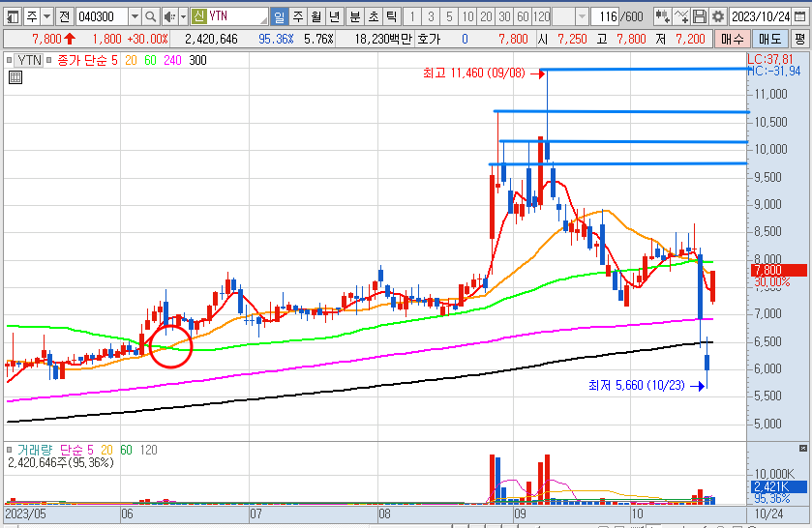Toggle the 종가 단순 moving average marker
This screenshot has height=528, width=812.
pyautogui.click(x=49, y=61)
